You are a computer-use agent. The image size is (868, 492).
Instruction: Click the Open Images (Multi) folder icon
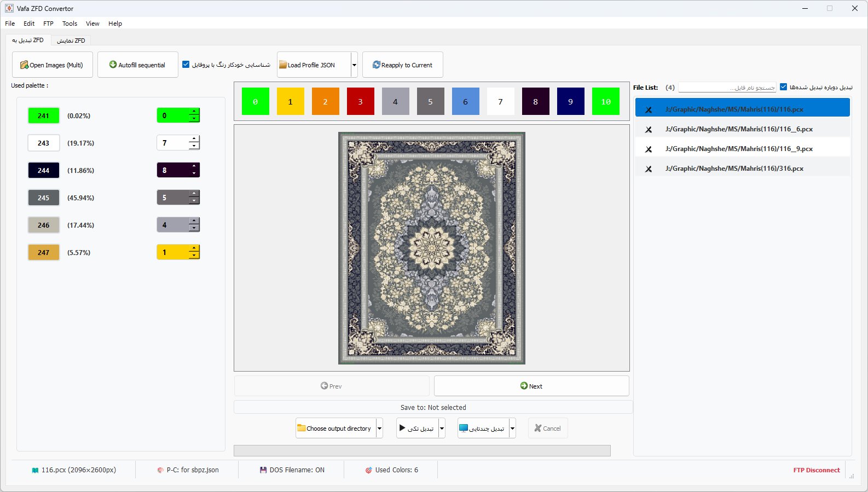(24, 65)
